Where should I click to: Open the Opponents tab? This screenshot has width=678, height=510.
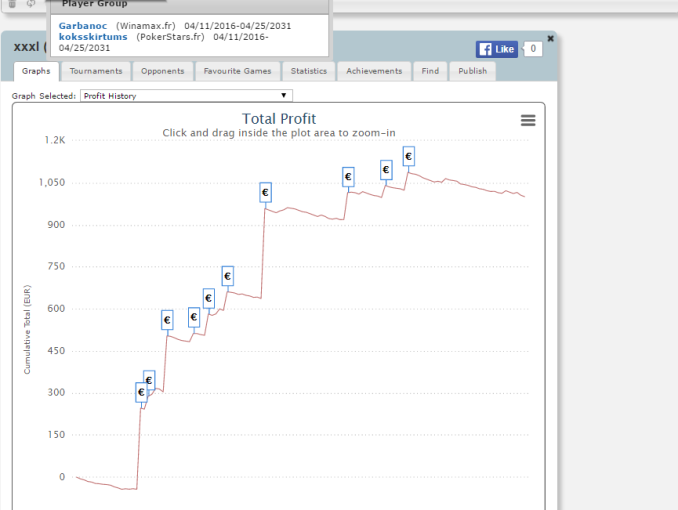[x=162, y=71]
